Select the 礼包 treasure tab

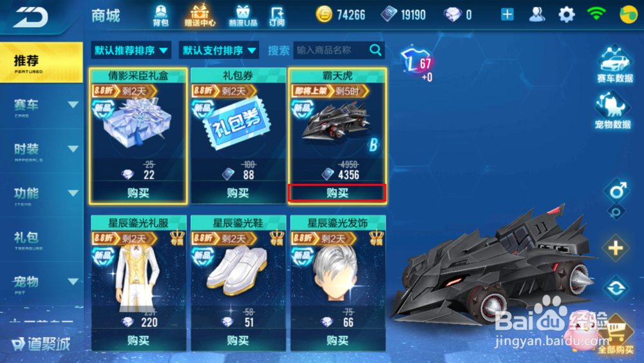(x=41, y=240)
